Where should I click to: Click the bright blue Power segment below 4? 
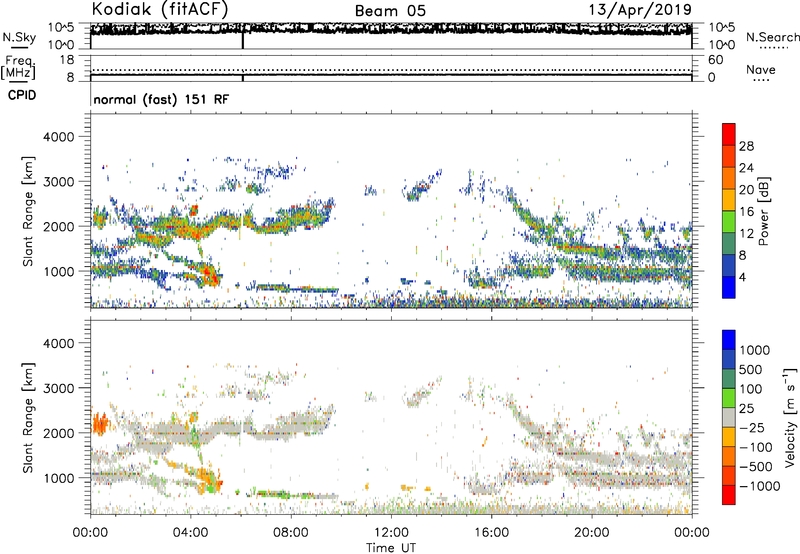coord(729,287)
